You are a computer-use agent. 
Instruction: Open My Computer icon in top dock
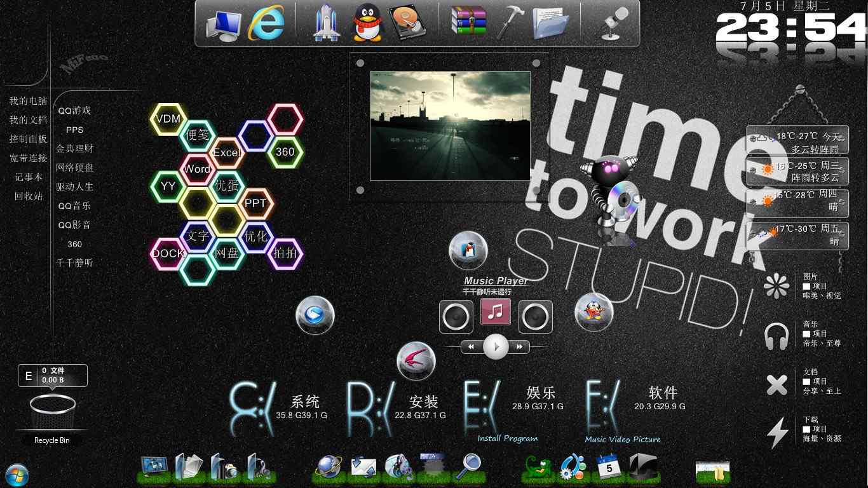224,25
